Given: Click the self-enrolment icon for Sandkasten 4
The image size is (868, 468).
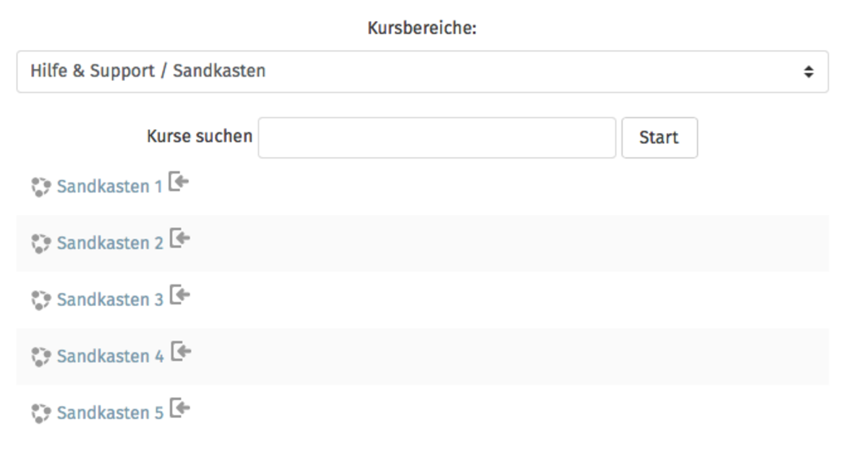Looking at the screenshot, I should tap(180, 352).
